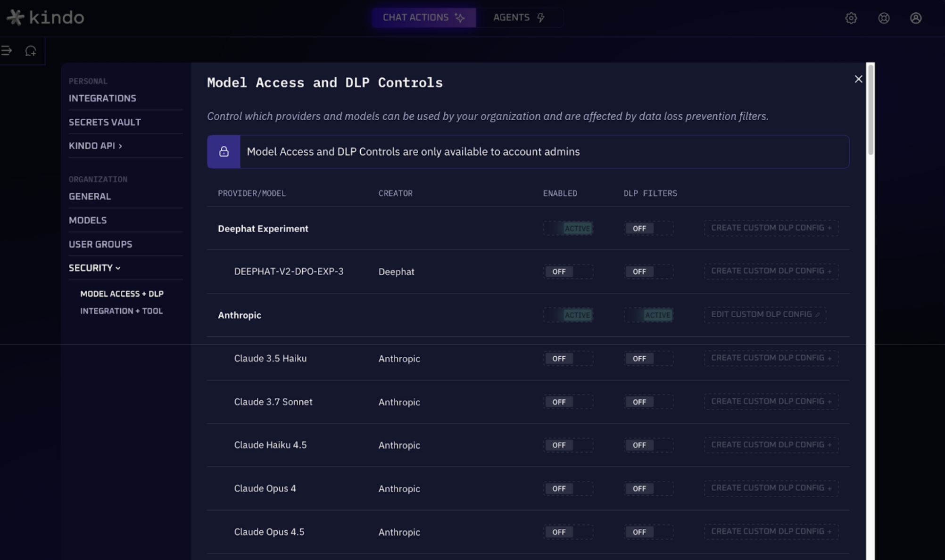Create custom DLP config for Claude 3.7 Sonnet

(x=771, y=401)
